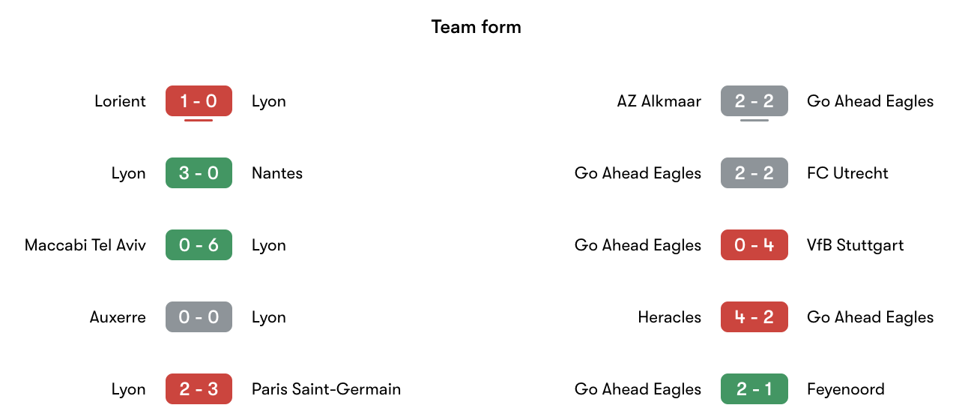980x420 pixels.
Task: Click the VfB Stuttgart team name
Action: (855, 245)
